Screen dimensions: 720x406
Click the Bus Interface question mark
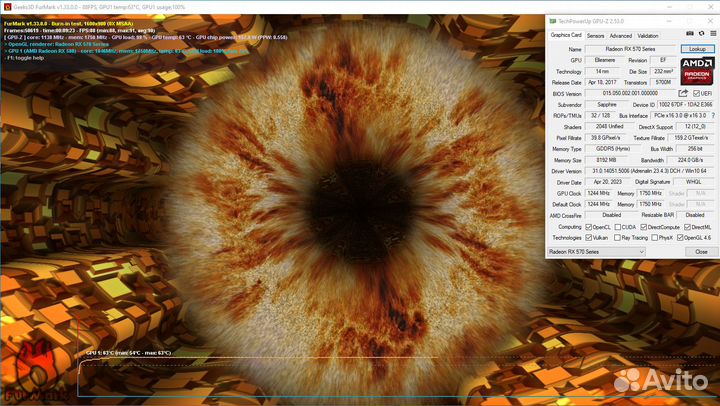711,116
